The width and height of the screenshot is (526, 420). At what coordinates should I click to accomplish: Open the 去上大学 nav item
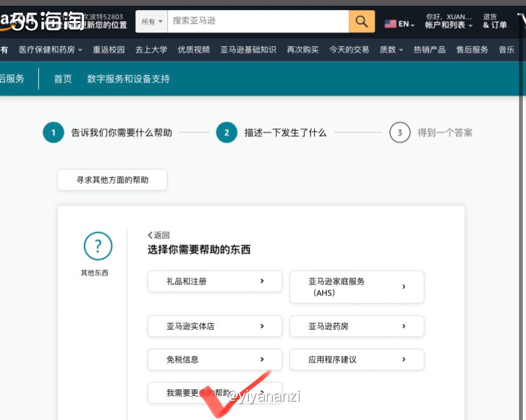151,50
